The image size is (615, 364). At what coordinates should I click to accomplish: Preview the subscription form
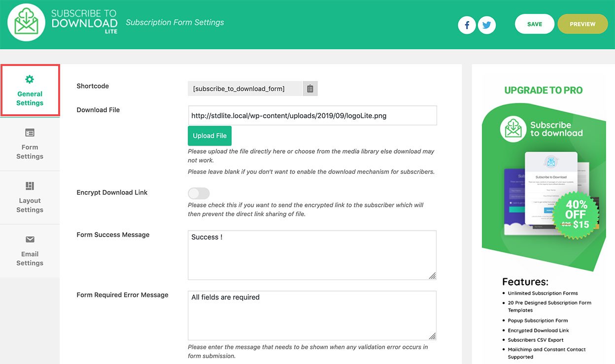(582, 23)
